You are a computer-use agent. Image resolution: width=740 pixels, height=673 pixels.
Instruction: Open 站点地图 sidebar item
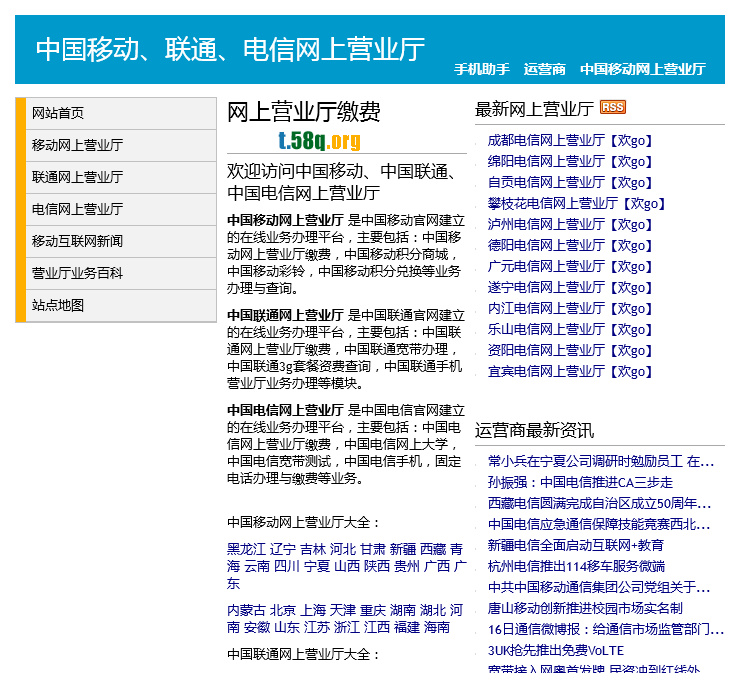pos(121,305)
